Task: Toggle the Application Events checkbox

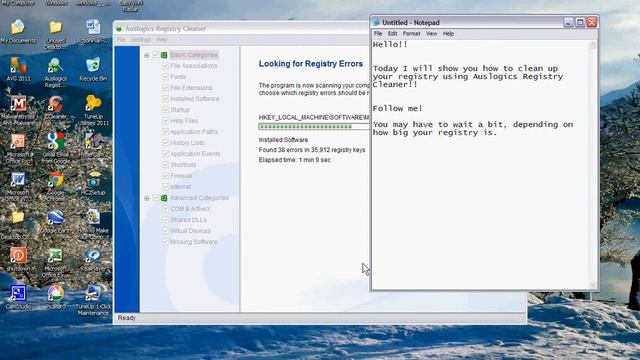Action: click(x=166, y=154)
